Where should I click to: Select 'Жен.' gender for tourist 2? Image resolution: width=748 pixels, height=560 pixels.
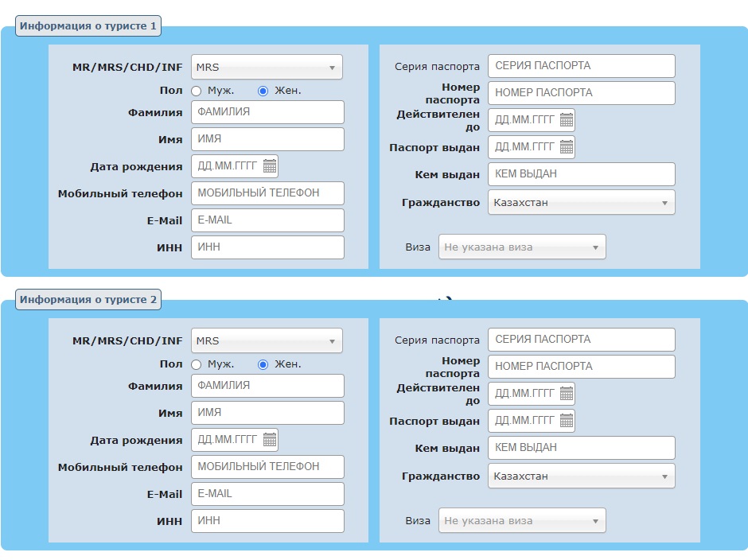point(263,364)
